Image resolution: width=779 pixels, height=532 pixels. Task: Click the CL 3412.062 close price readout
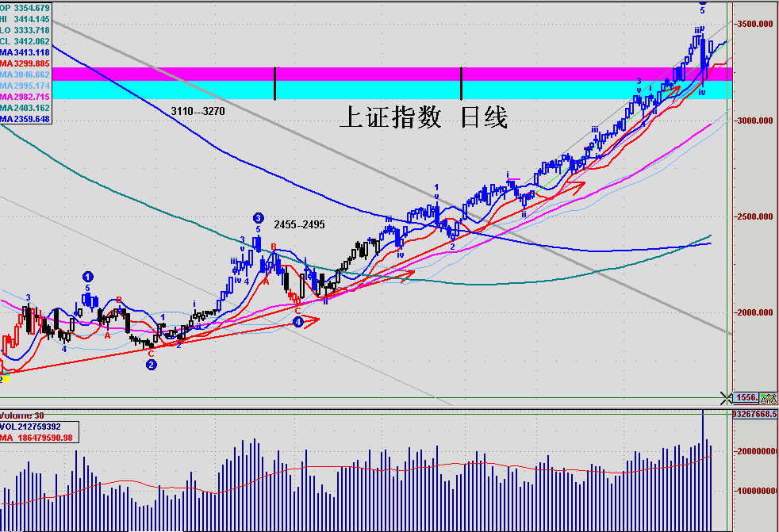pyautogui.click(x=25, y=41)
